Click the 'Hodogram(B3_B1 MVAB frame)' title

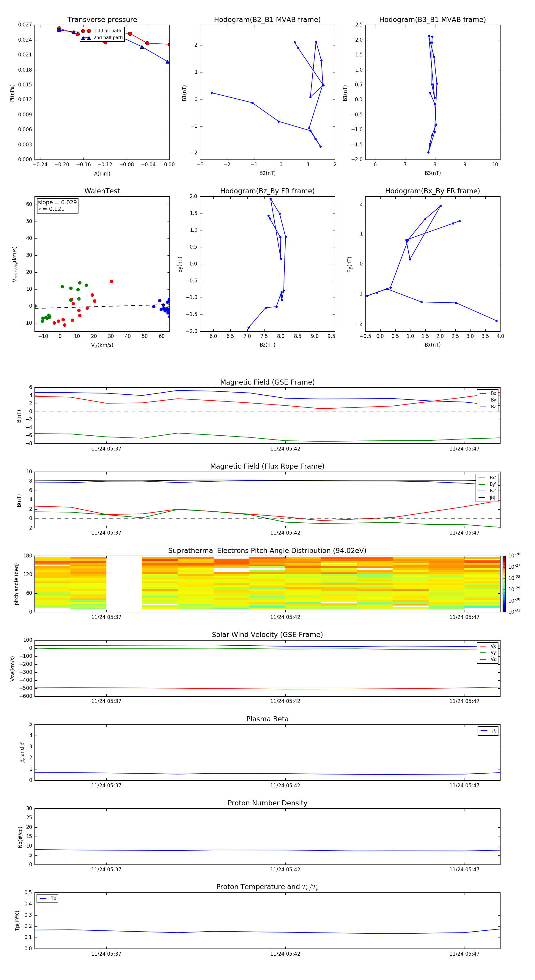pyautogui.click(x=432, y=20)
